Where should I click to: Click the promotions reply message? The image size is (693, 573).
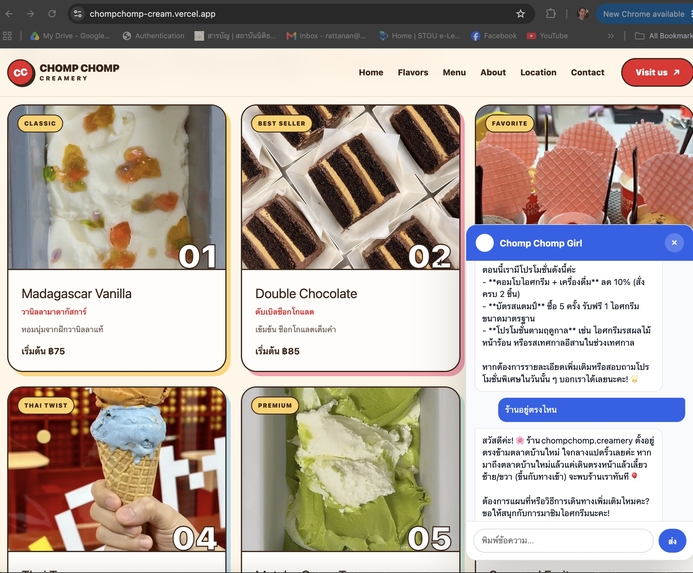[x=568, y=325]
